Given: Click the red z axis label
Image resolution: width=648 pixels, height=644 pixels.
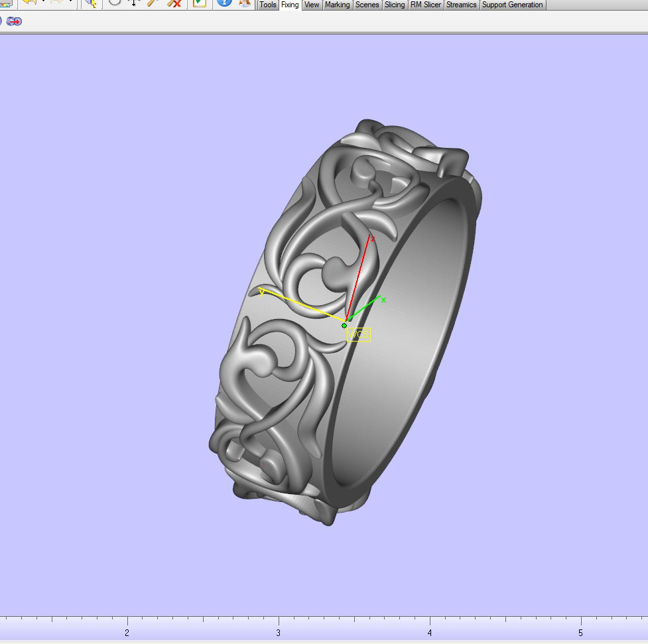Looking at the screenshot, I should [373, 239].
